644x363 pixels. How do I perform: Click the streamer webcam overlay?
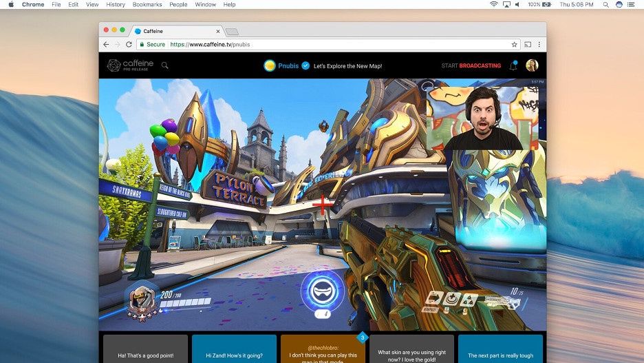pyautogui.click(x=482, y=118)
